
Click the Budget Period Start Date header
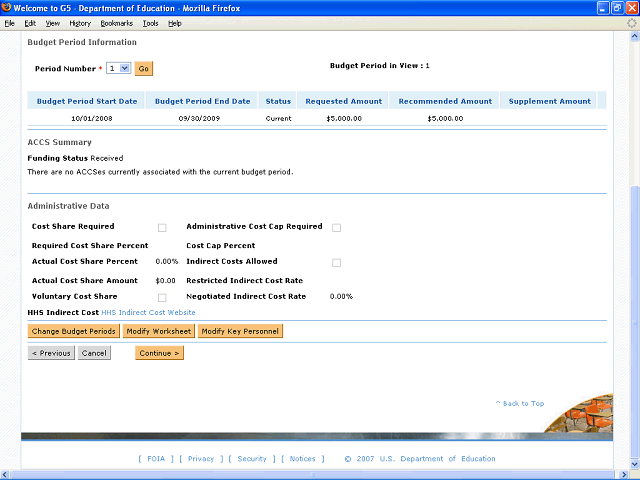click(87, 101)
